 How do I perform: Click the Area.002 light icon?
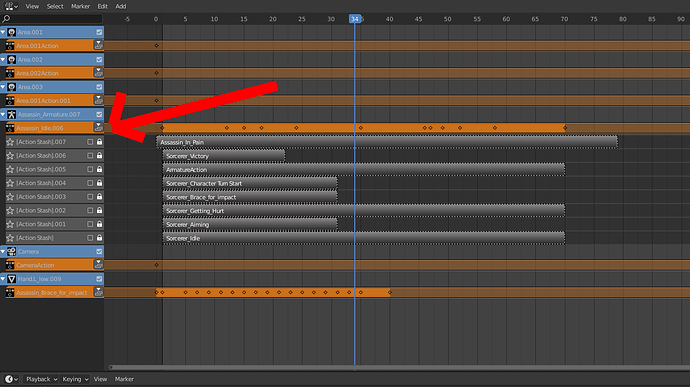(11, 59)
